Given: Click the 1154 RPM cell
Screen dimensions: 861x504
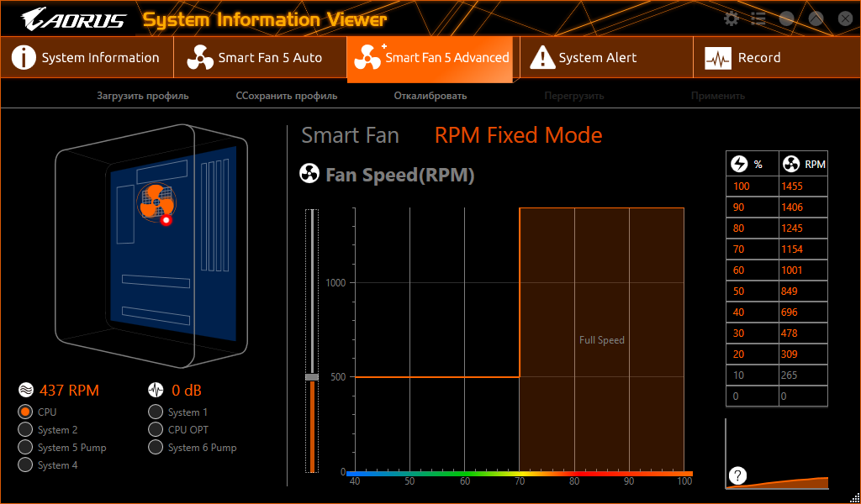Looking at the screenshot, I should 803,249.
